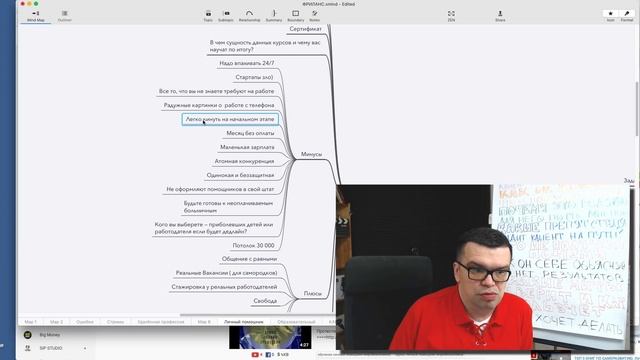Select 'Все то, что вы не знаете' topic
The height and width of the screenshot is (360, 640).
coord(217,91)
